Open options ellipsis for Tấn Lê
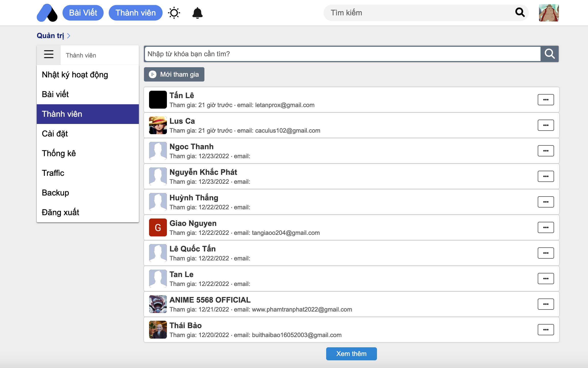The image size is (588, 368). click(x=546, y=99)
